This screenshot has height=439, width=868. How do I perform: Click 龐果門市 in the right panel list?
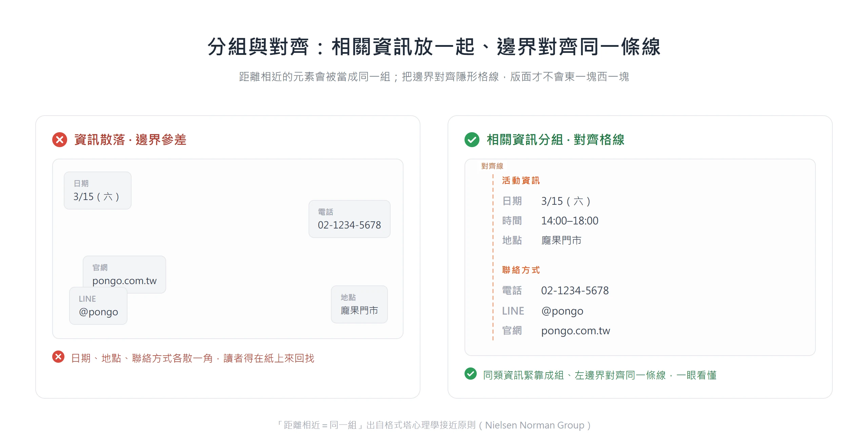coord(561,240)
